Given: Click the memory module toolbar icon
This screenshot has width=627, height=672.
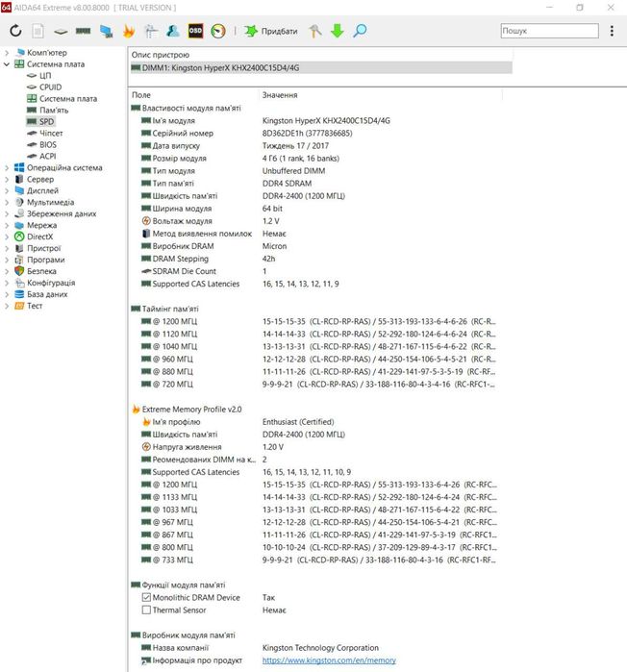Looking at the screenshot, I should [x=83, y=31].
